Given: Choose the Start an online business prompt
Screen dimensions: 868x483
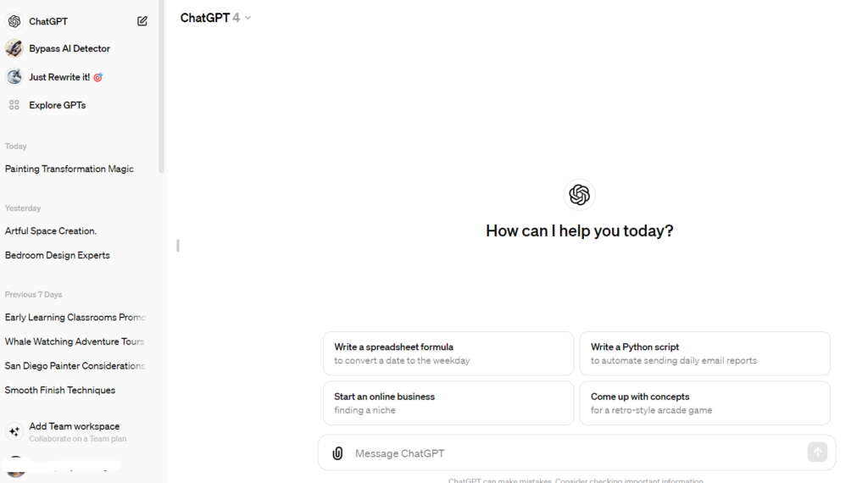Looking at the screenshot, I should click(x=448, y=403).
